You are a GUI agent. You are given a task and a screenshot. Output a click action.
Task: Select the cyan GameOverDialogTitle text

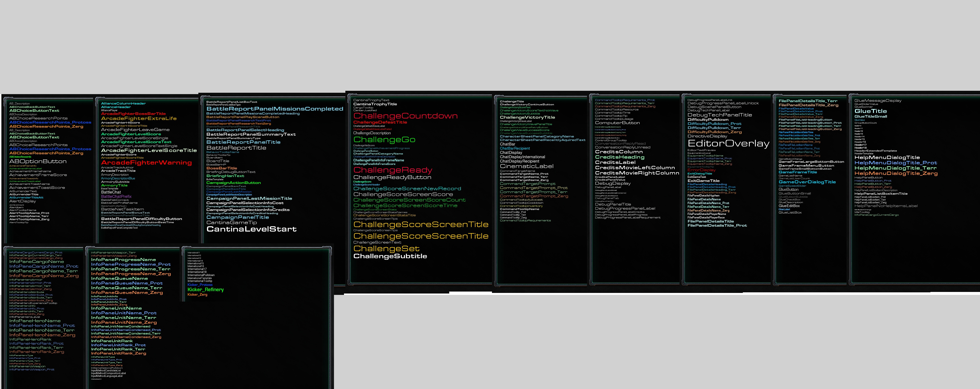point(807,182)
